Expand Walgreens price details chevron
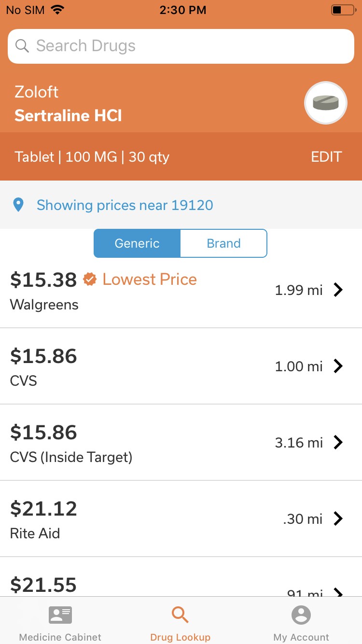The width and height of the screenshot is (362, 644). [338, 290]
